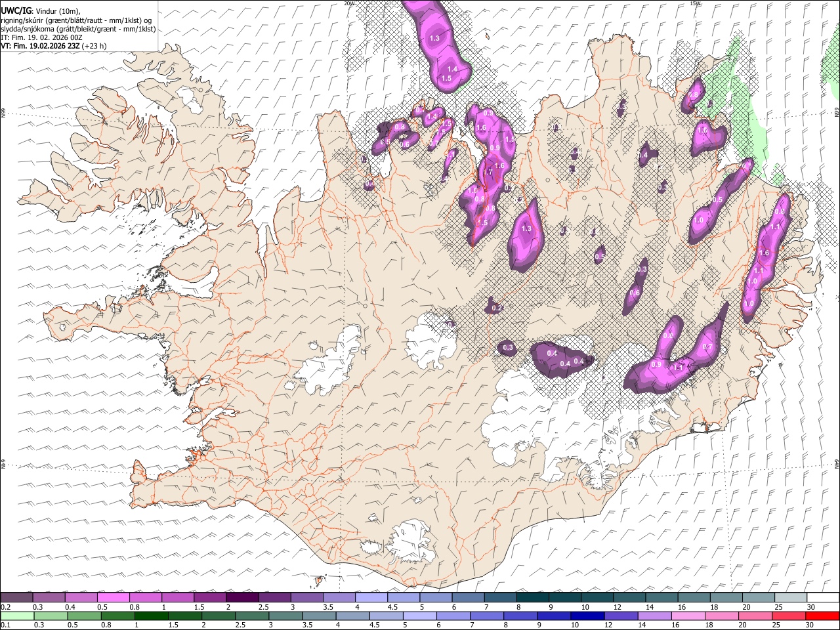Select the '25' label on the upper legend row

(779, 607)
